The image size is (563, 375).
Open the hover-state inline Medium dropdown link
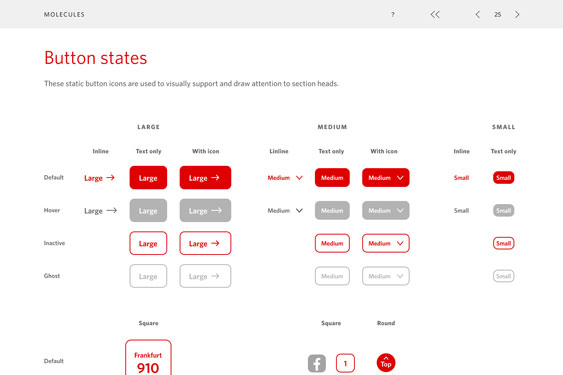coord(285,210)
